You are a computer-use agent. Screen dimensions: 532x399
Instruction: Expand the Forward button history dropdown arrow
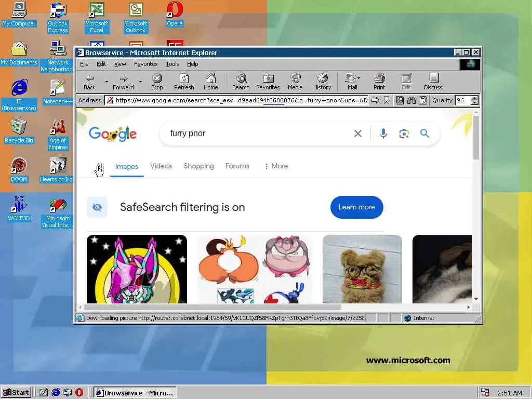(140, 82)
